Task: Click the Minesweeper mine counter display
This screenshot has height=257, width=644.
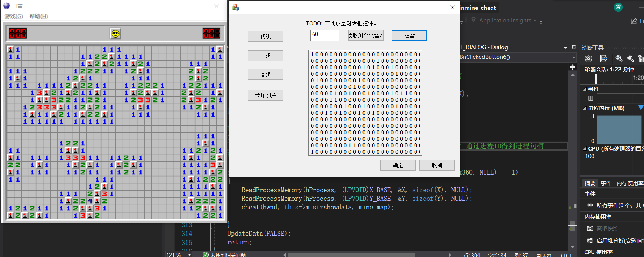Action: click(18, 34)
